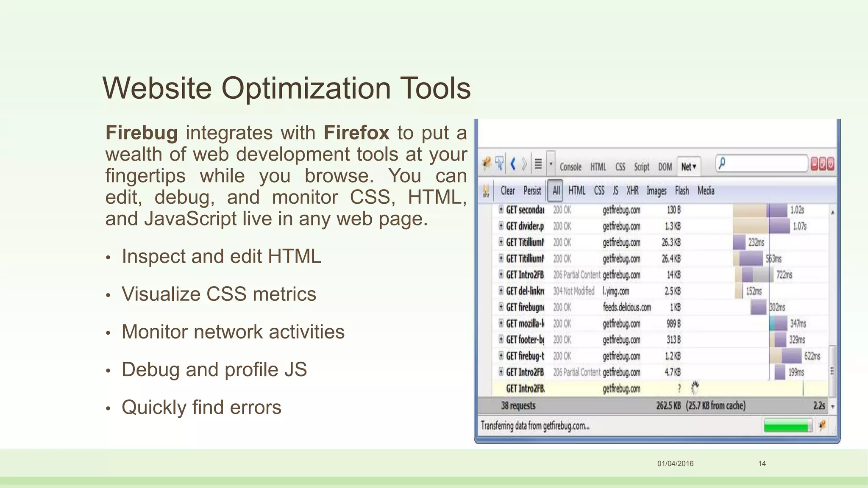Click the 2.2s total time text

(819, 406)
